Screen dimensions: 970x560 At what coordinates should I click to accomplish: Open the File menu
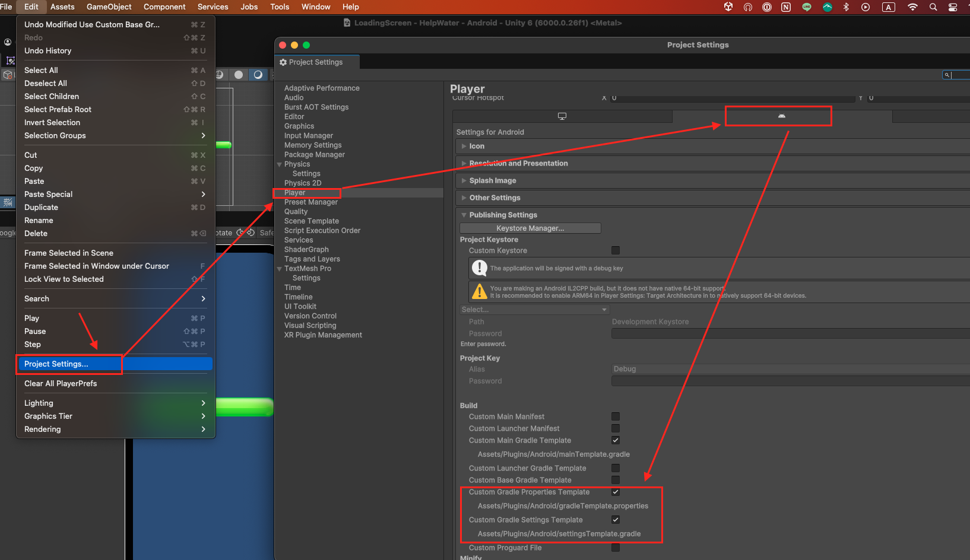pyautogui.click(x=7, y=7)
